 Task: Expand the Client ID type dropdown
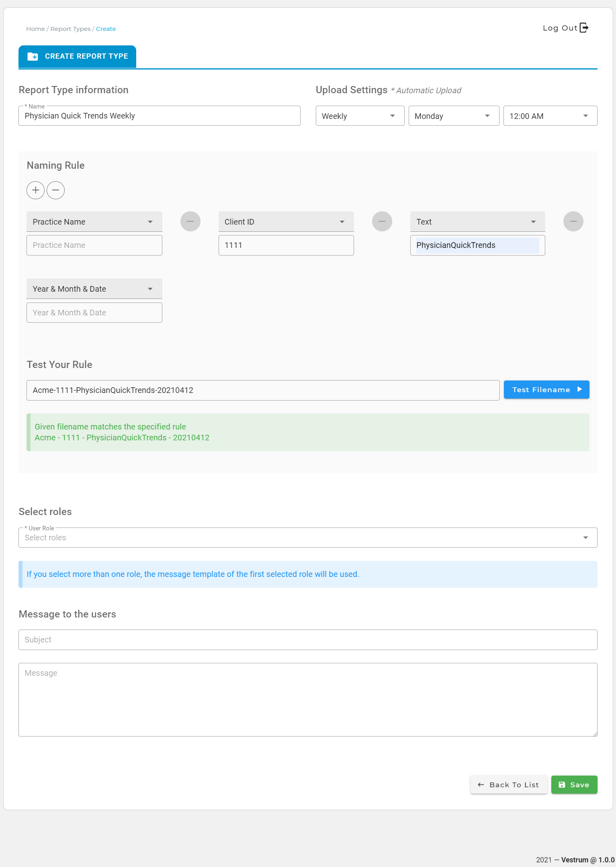pos(286,221)
